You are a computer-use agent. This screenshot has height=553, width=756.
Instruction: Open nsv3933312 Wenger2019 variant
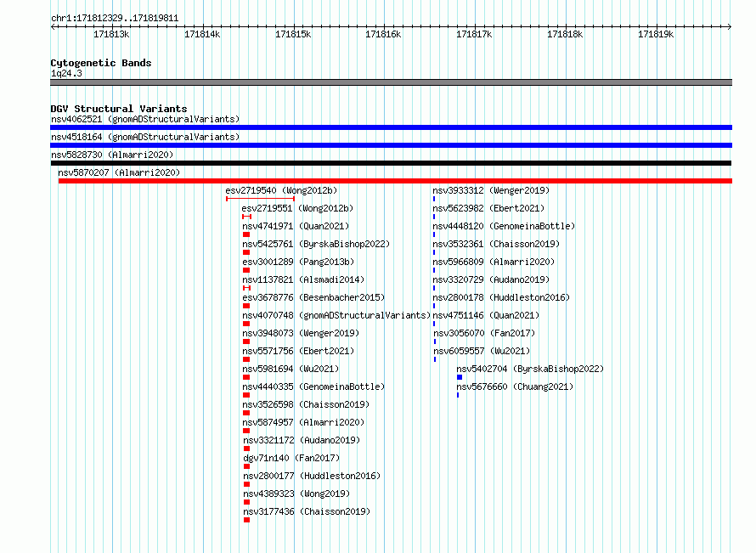(x=491, y=190)
